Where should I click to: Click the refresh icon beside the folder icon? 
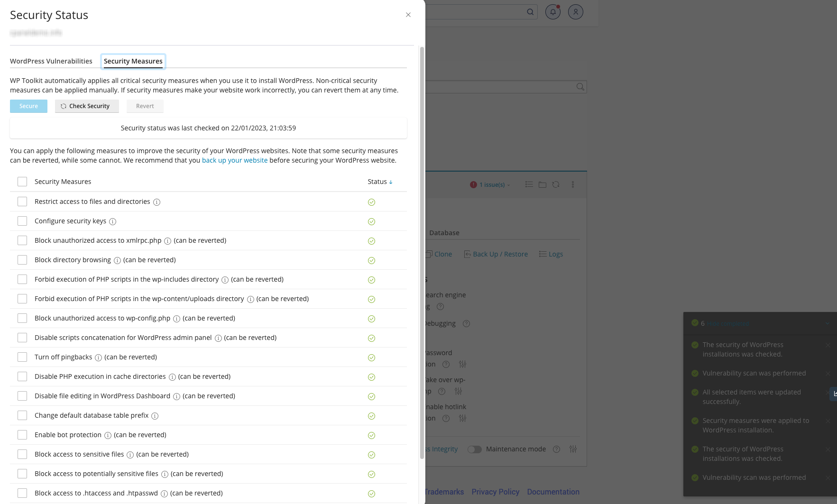click(x=556, y=184)
